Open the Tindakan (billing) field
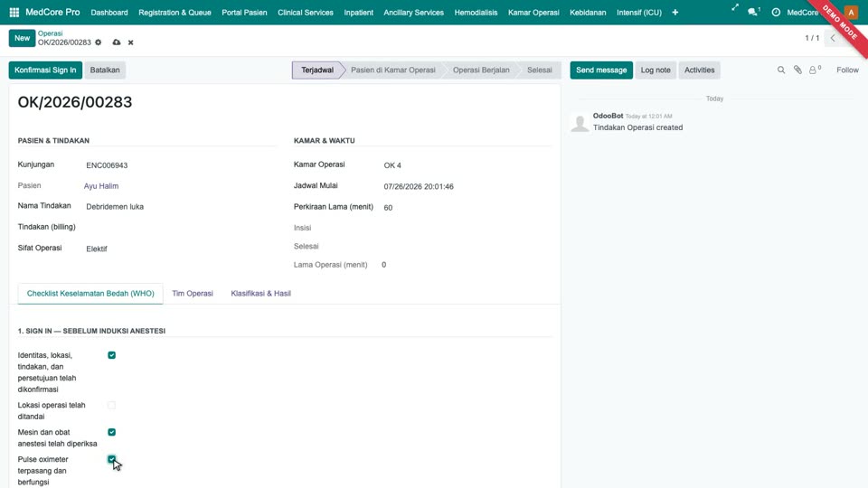The image size is (868, 488). pos(180,228)
